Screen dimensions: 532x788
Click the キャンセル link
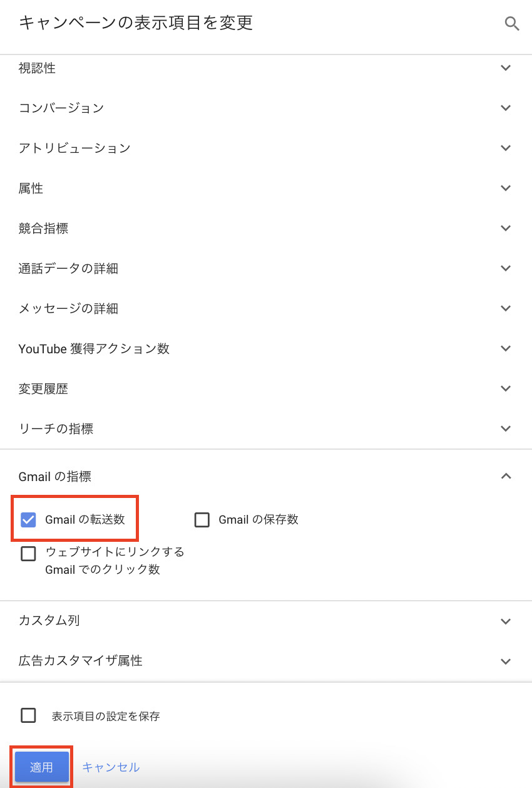111,767
